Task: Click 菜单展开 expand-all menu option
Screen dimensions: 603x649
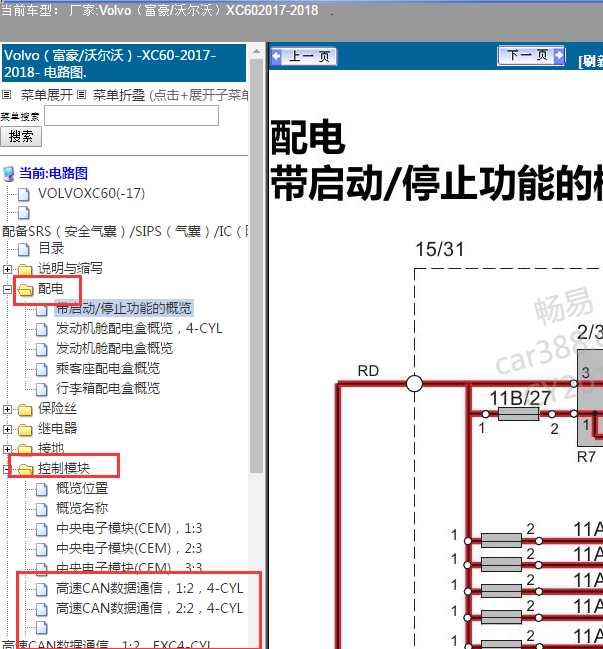Action: tap(46, 95)
